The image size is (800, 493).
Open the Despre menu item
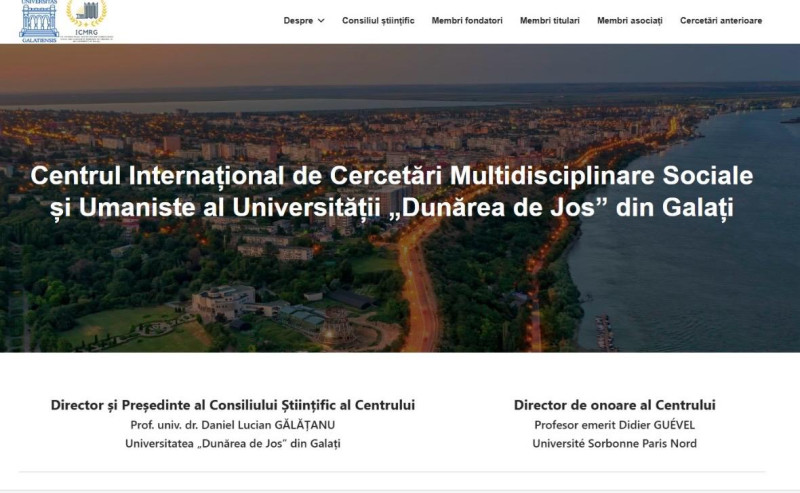tap(298, 21)
